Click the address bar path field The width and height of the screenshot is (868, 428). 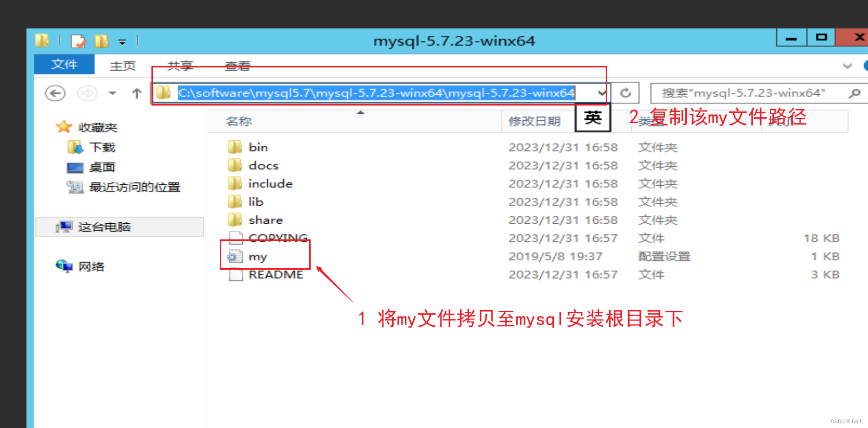pos(376,93)
